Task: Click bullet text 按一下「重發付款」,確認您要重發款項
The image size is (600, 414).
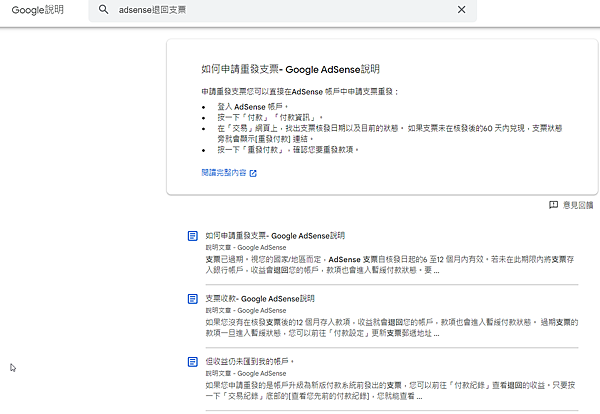Action: [288, 150]
